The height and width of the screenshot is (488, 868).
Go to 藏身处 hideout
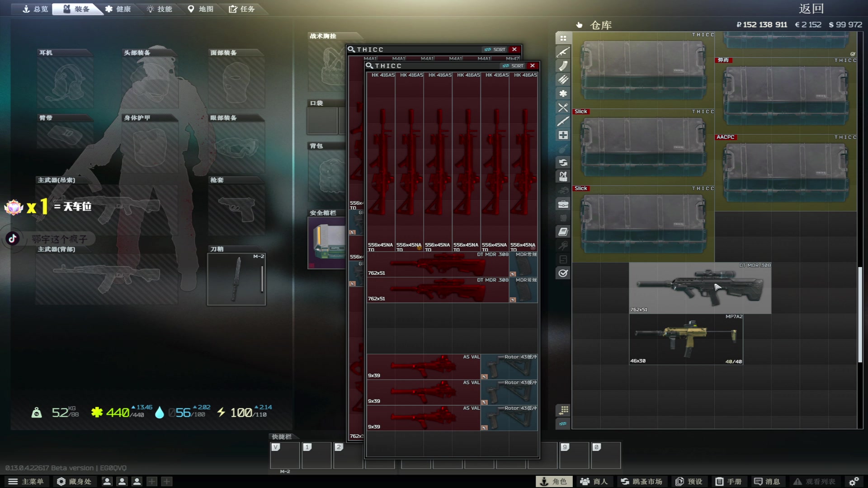coord(74,482)
